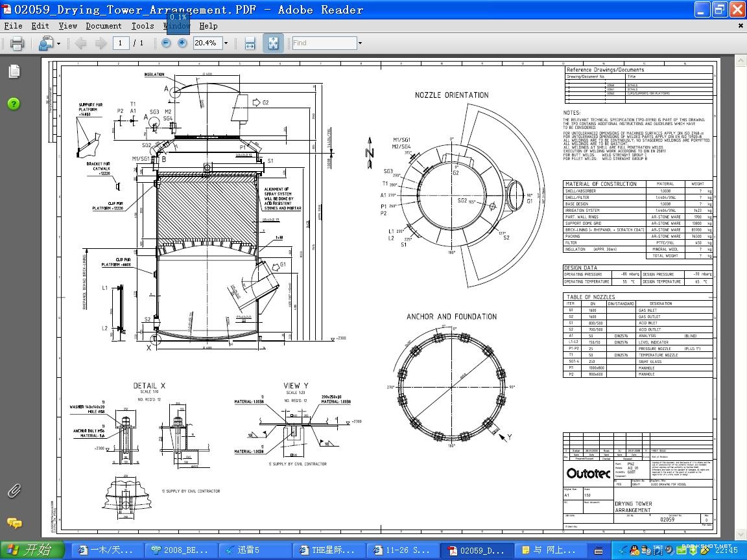Click the ANCHOR AND FOUNDATION heading
Image resolution: width=747 pixels, height=560 pixels.
coord(451,317)
